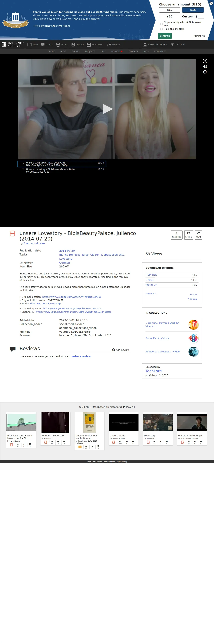Screen dimensions: 214x644
Task: Open the Audio section icon
Action: [x=73, y=45]
